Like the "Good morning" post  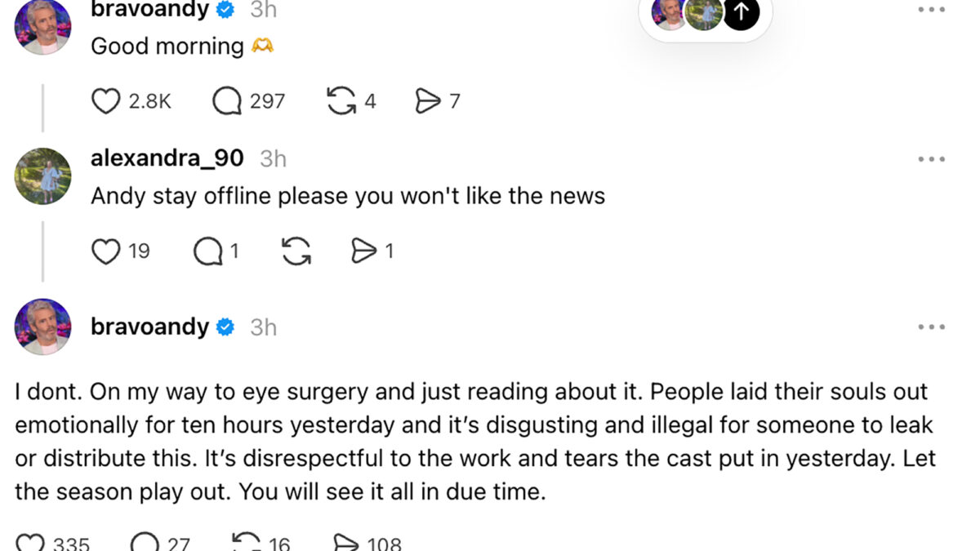point(105,101)
